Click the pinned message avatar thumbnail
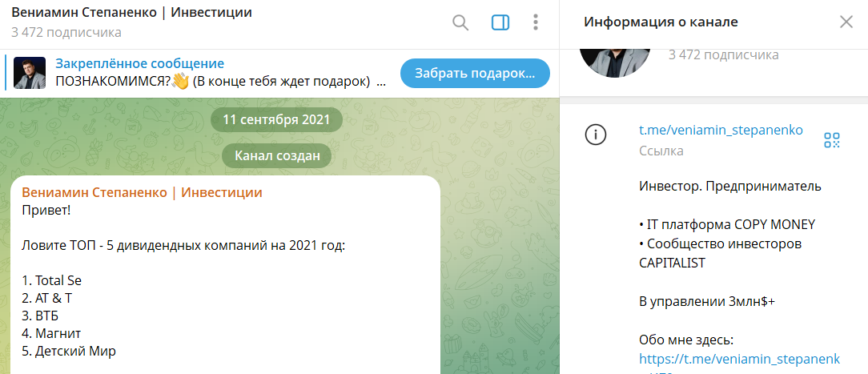The image size is (868, 374). pos(30,73)
